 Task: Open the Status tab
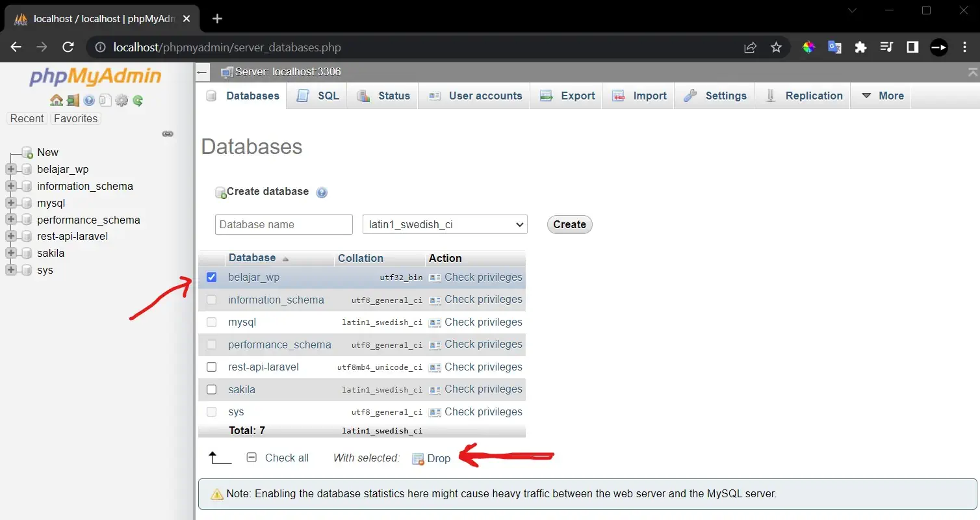[x=383, y=96]
